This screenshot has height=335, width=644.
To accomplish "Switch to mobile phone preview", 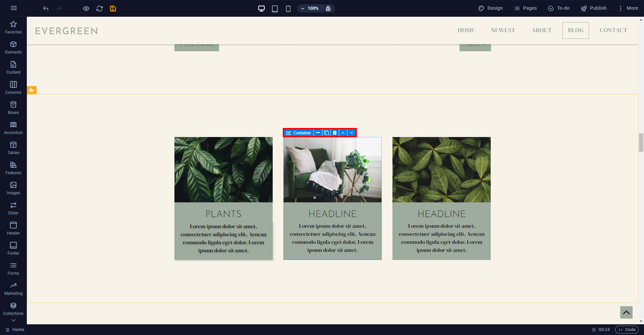I will click(x=288, y=8).
